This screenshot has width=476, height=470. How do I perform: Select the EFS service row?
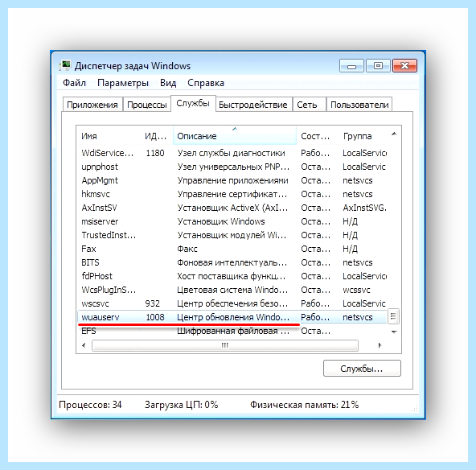232,331
